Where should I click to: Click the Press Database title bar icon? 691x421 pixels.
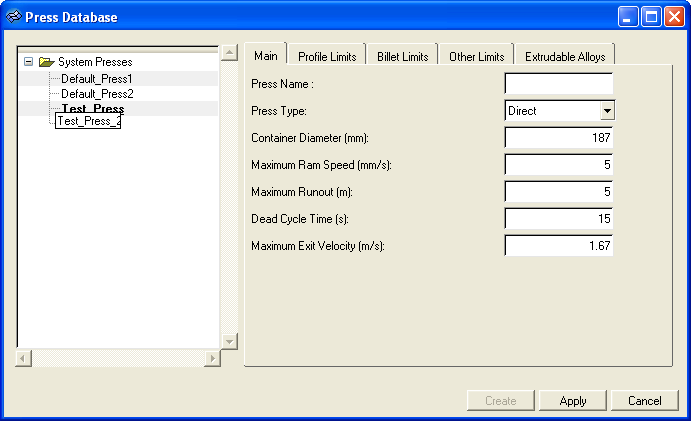point(14,17)
